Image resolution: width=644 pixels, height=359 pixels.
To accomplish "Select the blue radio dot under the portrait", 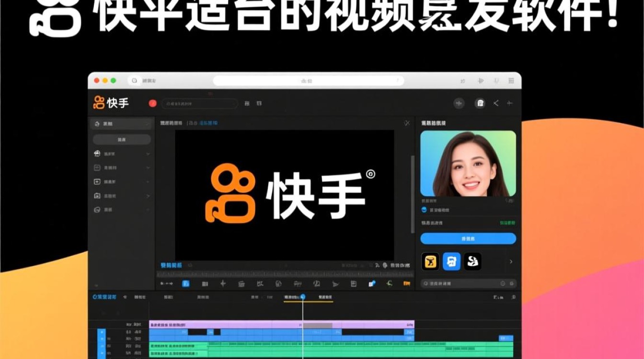I will coord(424,210).
